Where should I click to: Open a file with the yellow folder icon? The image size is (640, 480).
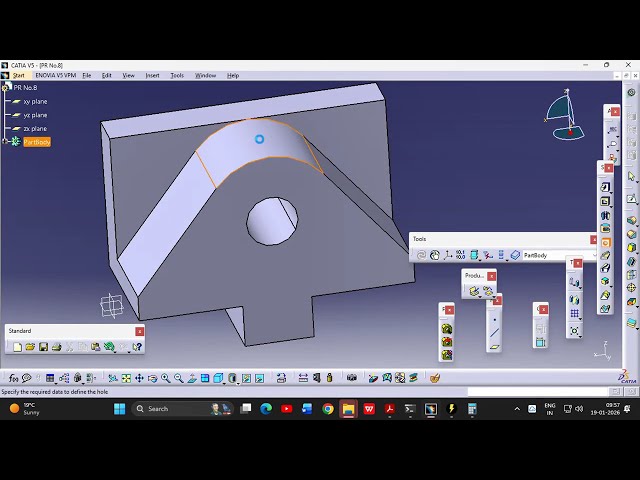[30, 347]
